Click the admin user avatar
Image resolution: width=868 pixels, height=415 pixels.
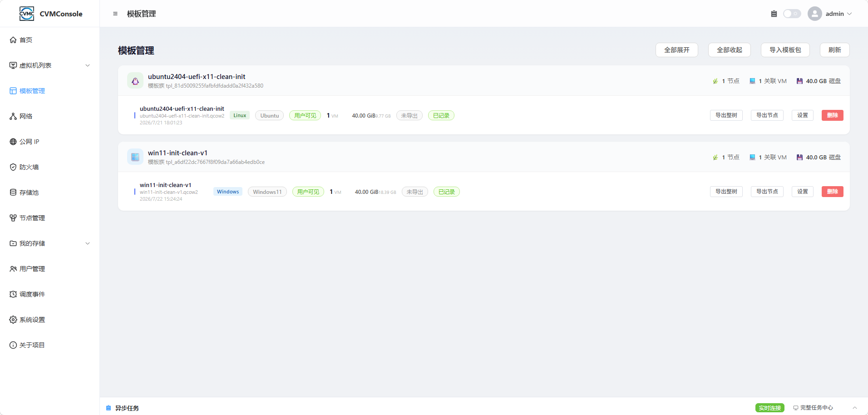pyautogui.click(x=815, y=14)
